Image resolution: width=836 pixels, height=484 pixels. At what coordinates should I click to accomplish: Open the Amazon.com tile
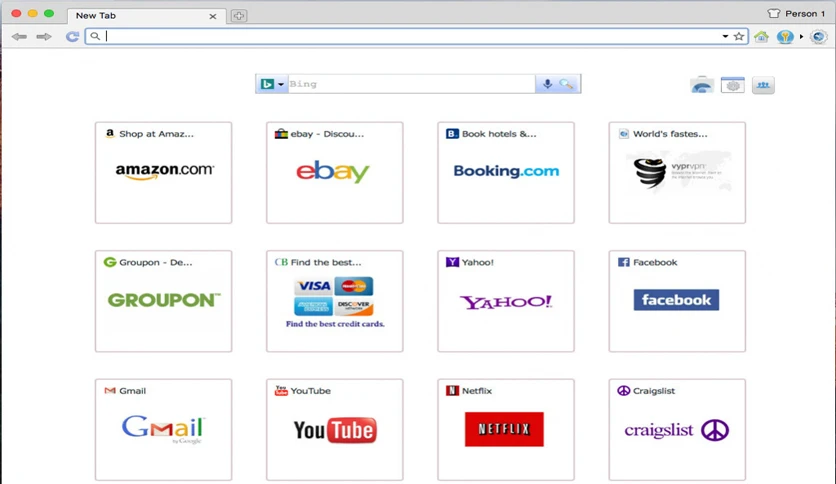(164, 173)
